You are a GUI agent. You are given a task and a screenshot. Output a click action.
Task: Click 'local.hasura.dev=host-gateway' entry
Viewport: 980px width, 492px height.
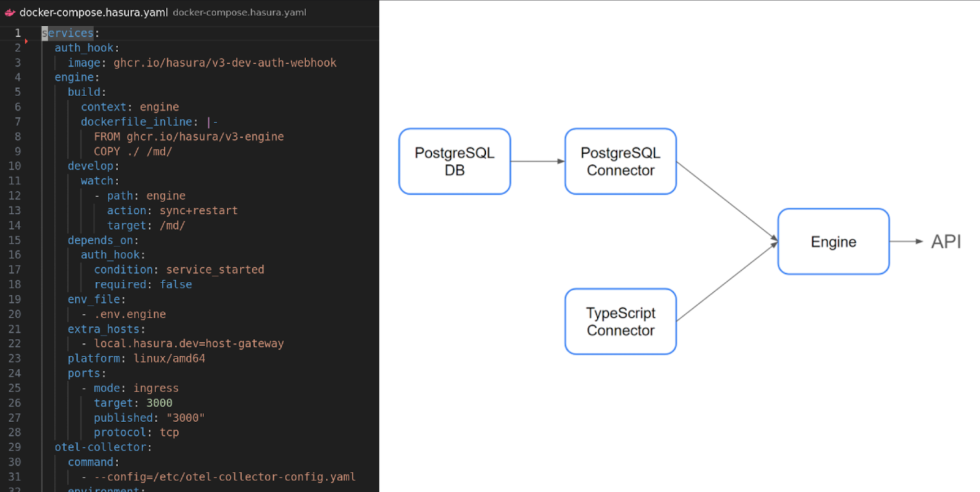click(189, 344)
